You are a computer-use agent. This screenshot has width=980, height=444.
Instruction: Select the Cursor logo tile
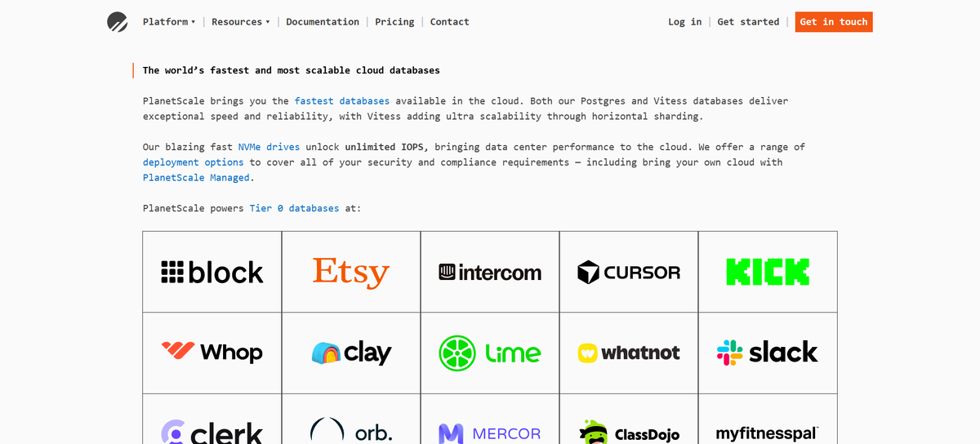(x=629, y=272)
